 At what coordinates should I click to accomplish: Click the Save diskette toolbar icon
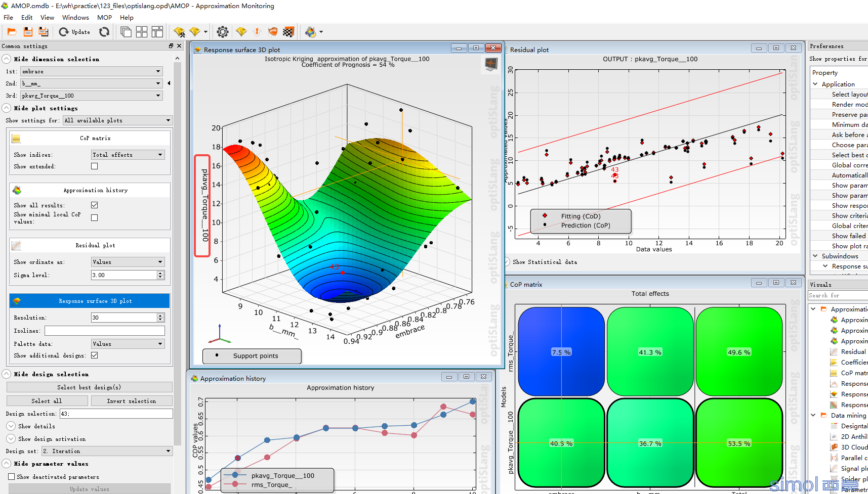(x=28, y=32)
